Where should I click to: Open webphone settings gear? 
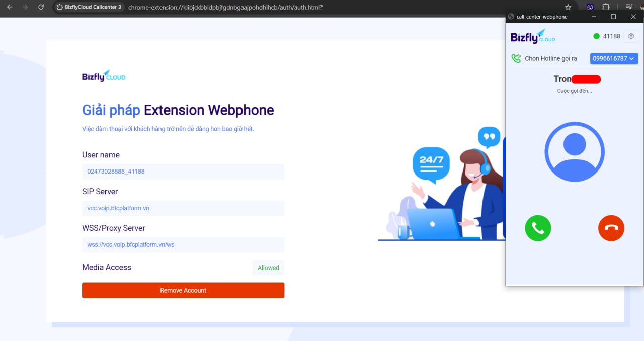click(631, 36)
